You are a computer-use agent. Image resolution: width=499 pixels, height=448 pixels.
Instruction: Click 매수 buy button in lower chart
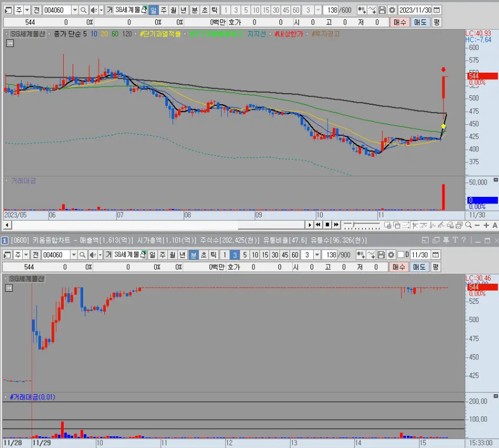tap(399, 267)
